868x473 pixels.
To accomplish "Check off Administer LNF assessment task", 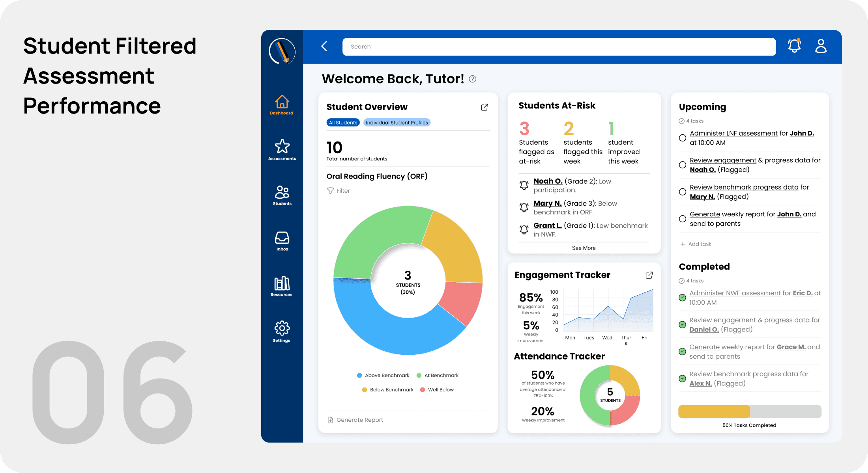I will 683,138.
